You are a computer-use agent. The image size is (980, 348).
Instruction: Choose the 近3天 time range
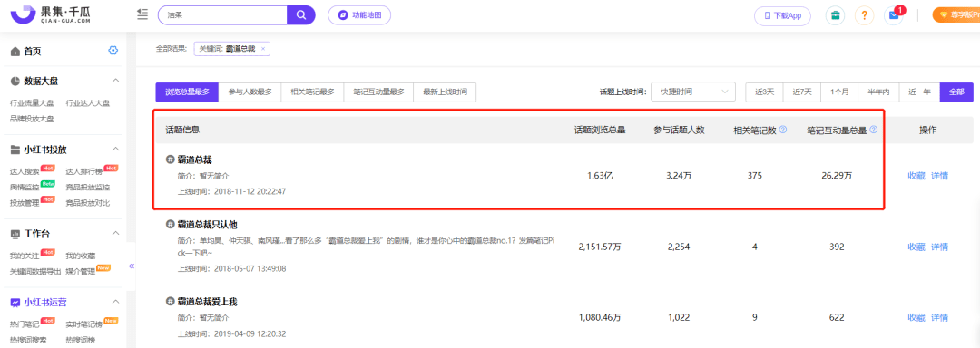point(764,92)
